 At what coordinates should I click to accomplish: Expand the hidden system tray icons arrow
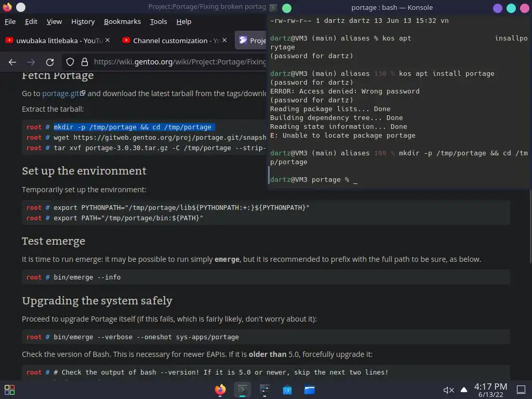(464, 390)
